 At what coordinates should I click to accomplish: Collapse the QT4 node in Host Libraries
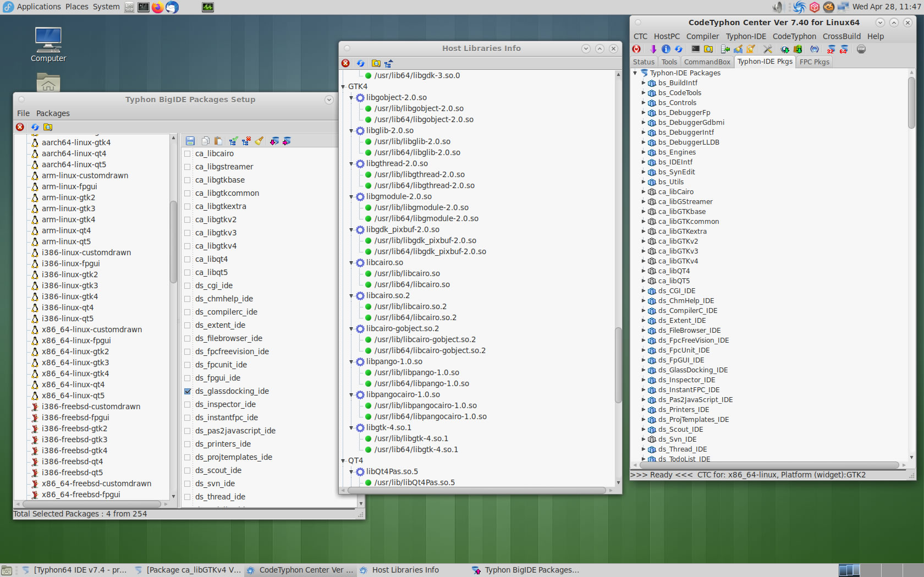pos(343,461)
